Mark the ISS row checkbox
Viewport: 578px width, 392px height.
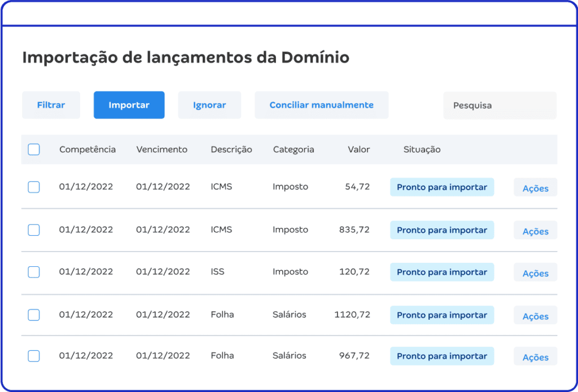click(34, 272)
